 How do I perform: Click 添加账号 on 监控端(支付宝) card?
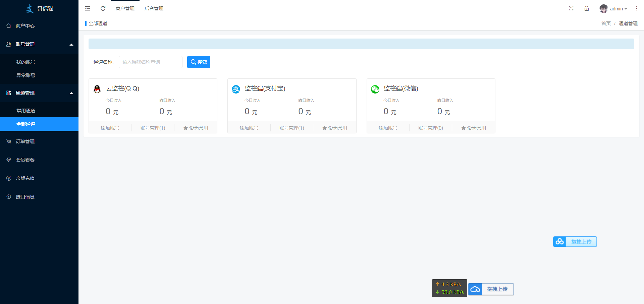249,128
